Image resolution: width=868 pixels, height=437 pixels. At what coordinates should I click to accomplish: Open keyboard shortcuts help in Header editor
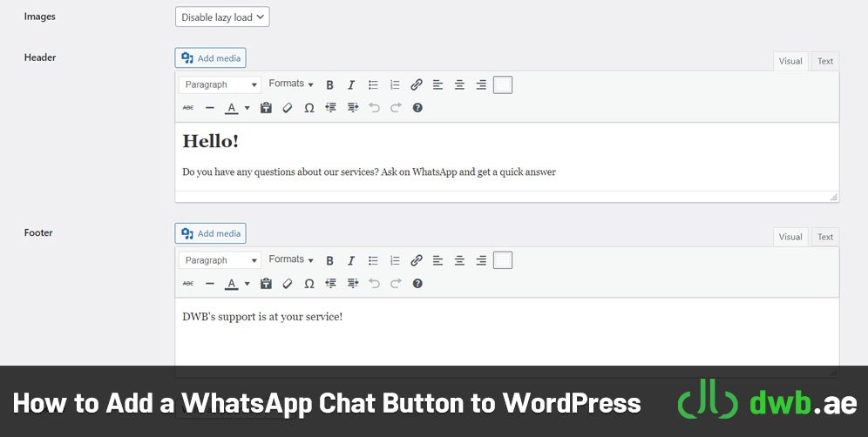(418, 108)
